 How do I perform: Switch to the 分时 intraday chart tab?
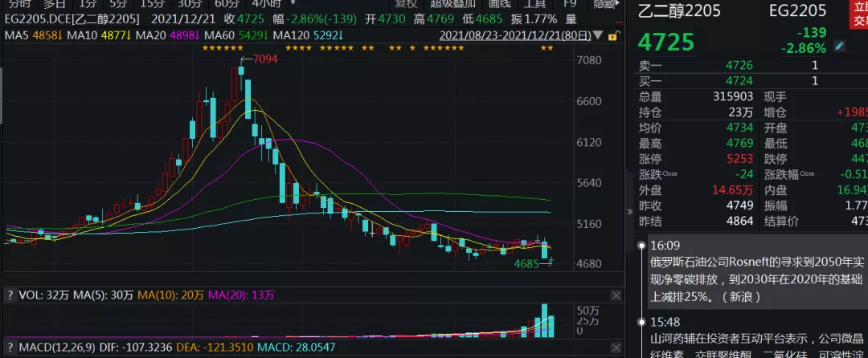coord(19,4)
